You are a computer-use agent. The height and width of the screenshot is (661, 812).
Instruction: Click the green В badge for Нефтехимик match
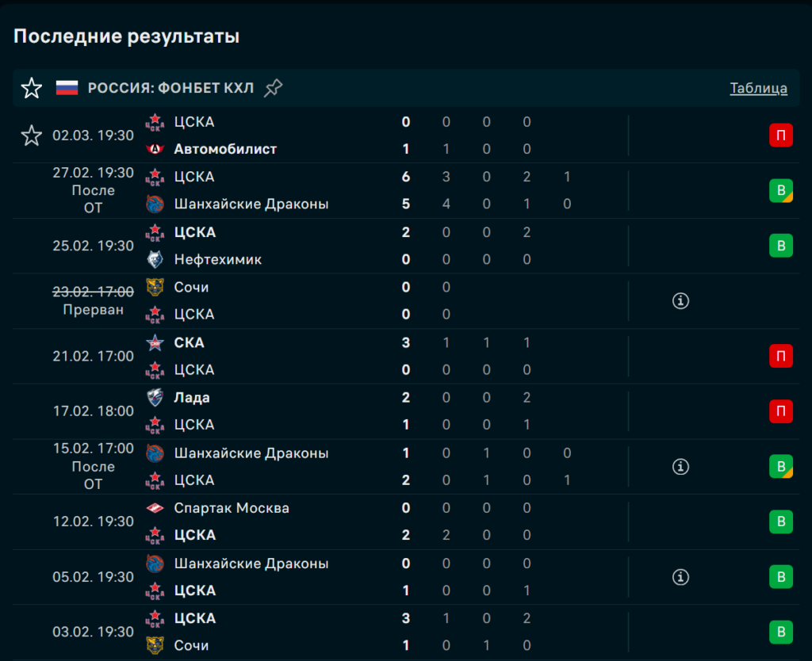[780, 246]
